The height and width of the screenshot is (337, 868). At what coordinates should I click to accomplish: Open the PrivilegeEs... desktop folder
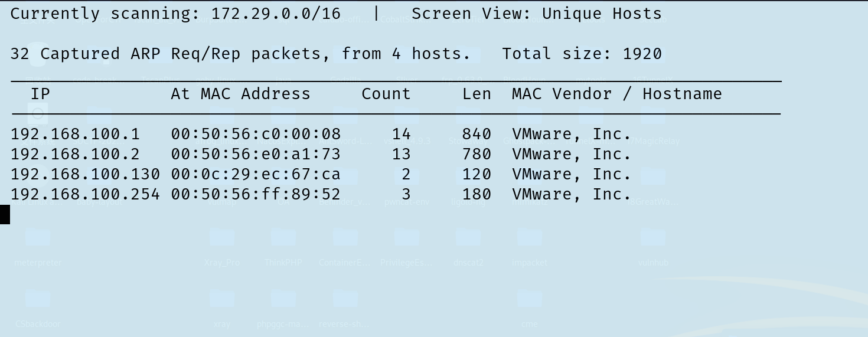point(406,245)
